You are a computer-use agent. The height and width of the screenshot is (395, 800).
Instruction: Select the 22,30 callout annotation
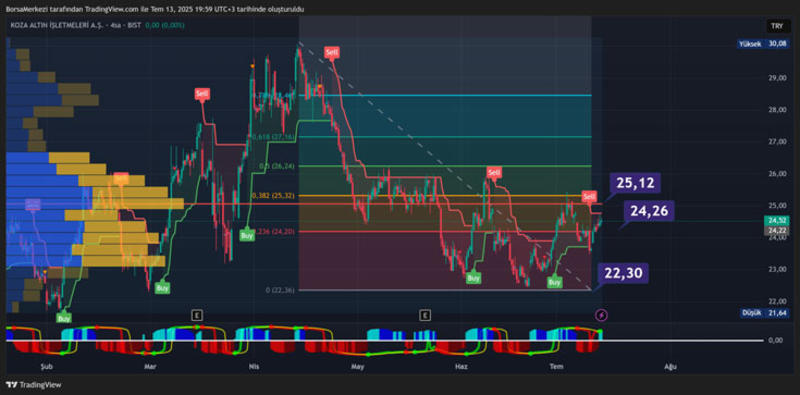point(623,273)
